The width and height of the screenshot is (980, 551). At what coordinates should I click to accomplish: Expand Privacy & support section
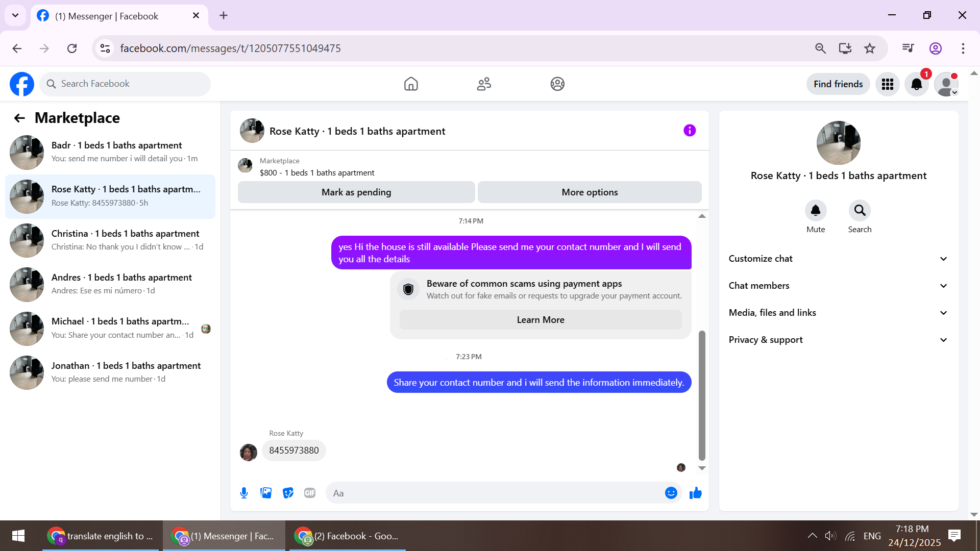coord(838,340)
